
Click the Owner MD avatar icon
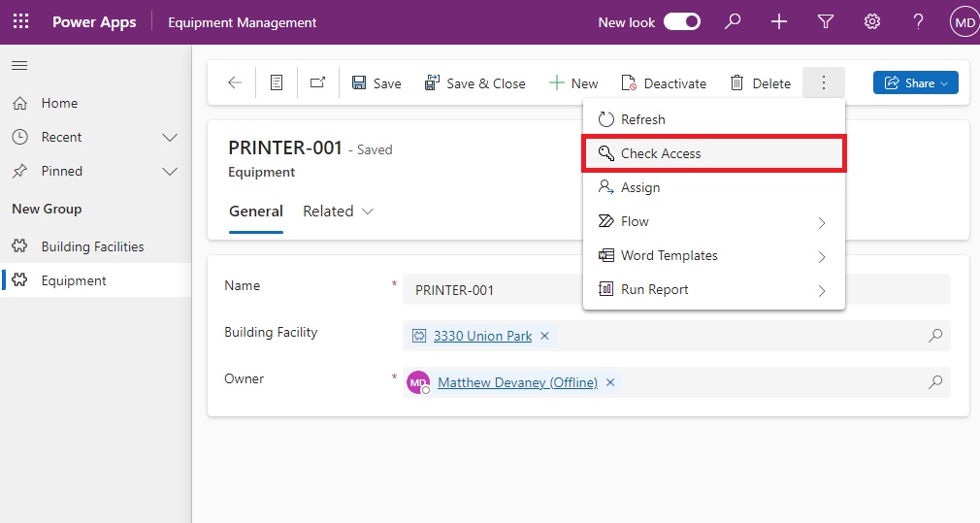click(x=418, y=382)
